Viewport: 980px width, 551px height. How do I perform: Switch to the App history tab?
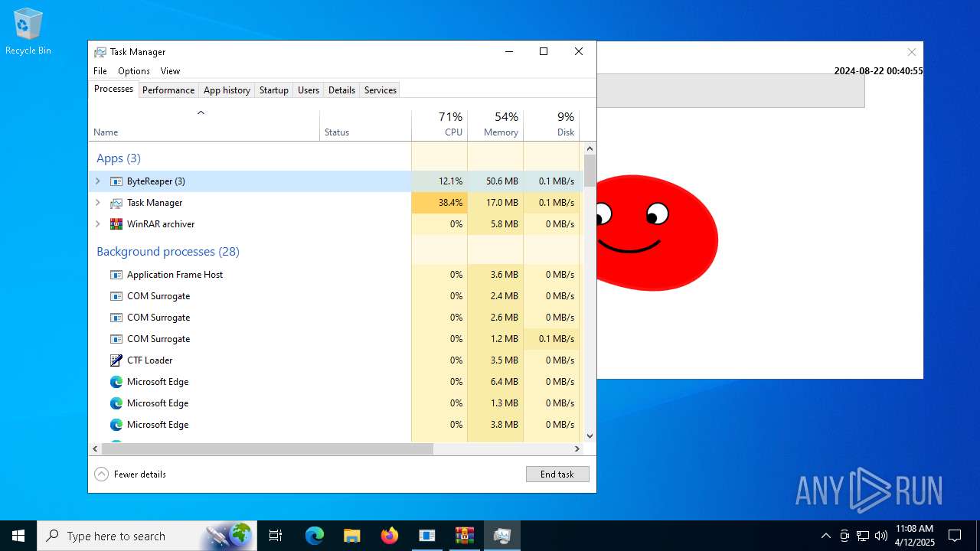[227, 90]
